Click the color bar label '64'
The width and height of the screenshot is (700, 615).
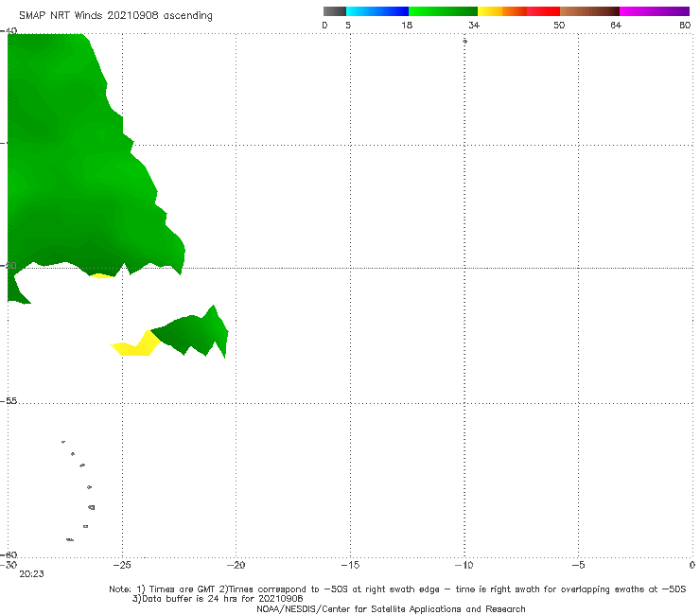pos(616,25)
